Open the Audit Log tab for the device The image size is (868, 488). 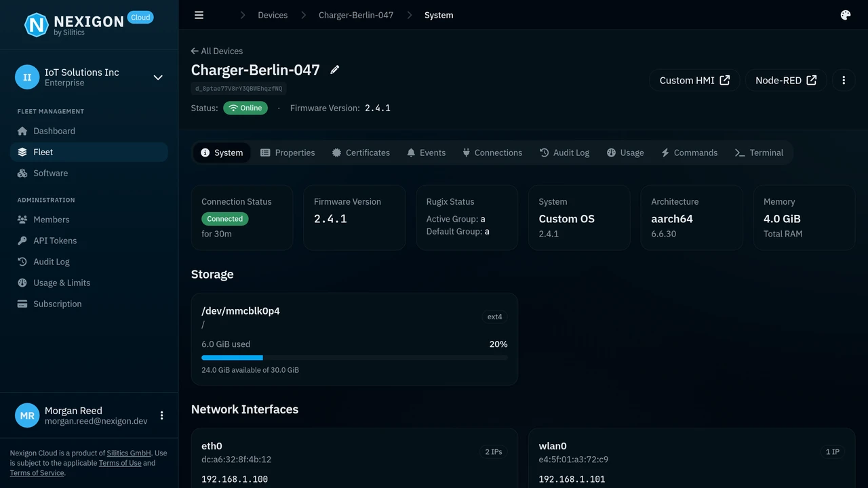coord(565,152)
